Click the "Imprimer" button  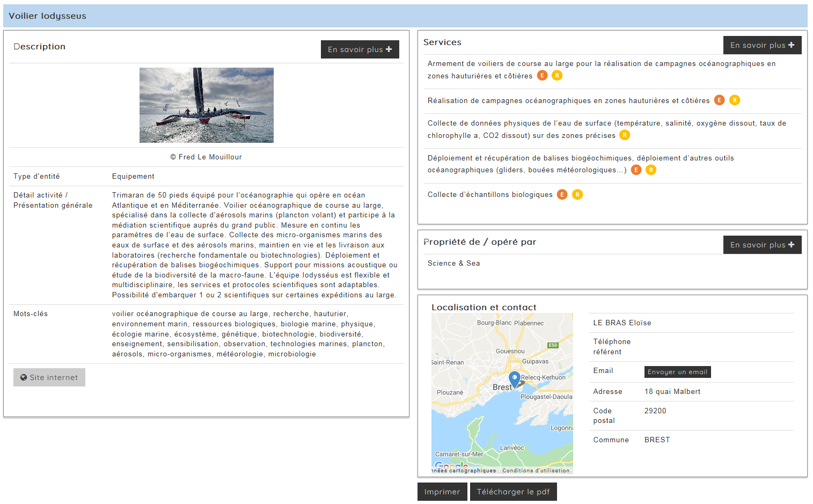click(442, 492)
